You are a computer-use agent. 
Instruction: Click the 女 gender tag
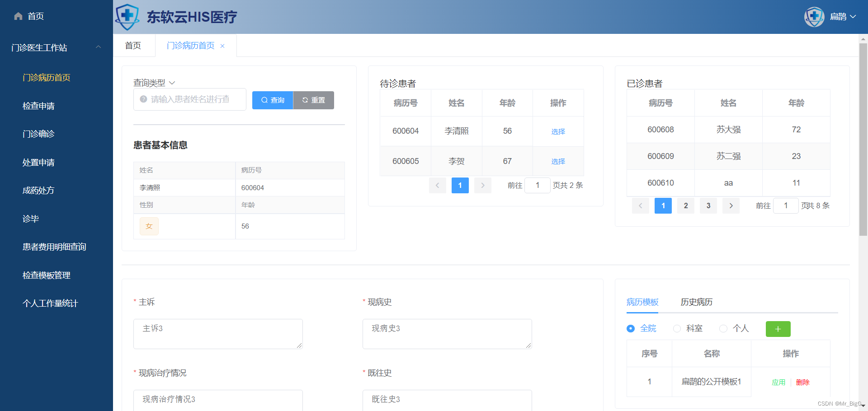pos(149,226)
